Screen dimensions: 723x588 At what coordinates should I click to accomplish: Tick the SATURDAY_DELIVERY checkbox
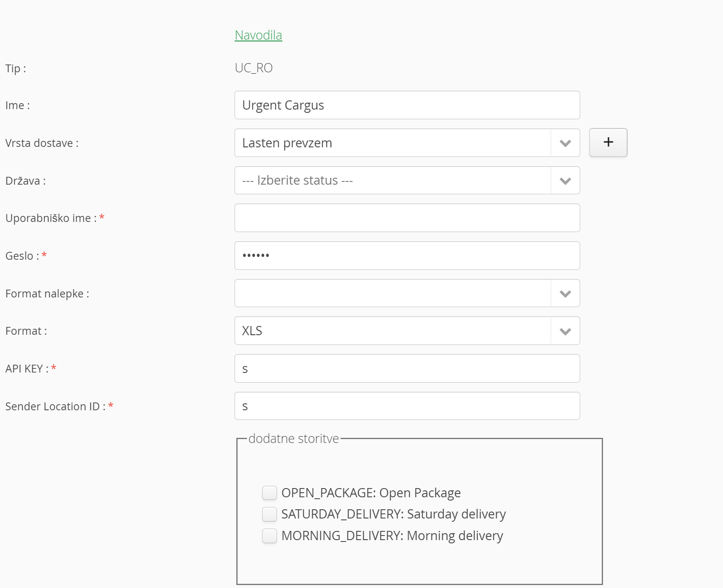(x=270, y=514)
